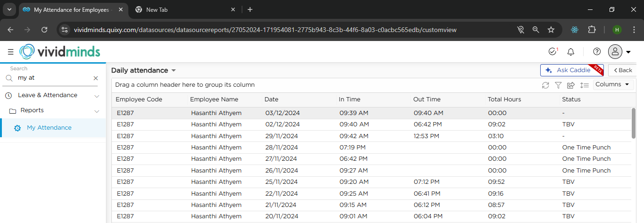Viewport: 644px width, 223px height.
Task: Clear the sidebar search text
Action: 96,78
